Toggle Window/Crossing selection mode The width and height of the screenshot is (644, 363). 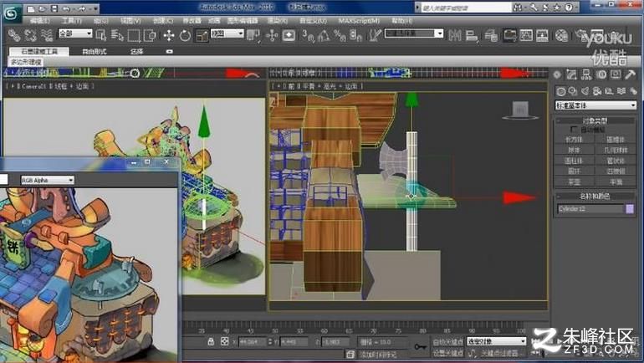pos(151,36)
